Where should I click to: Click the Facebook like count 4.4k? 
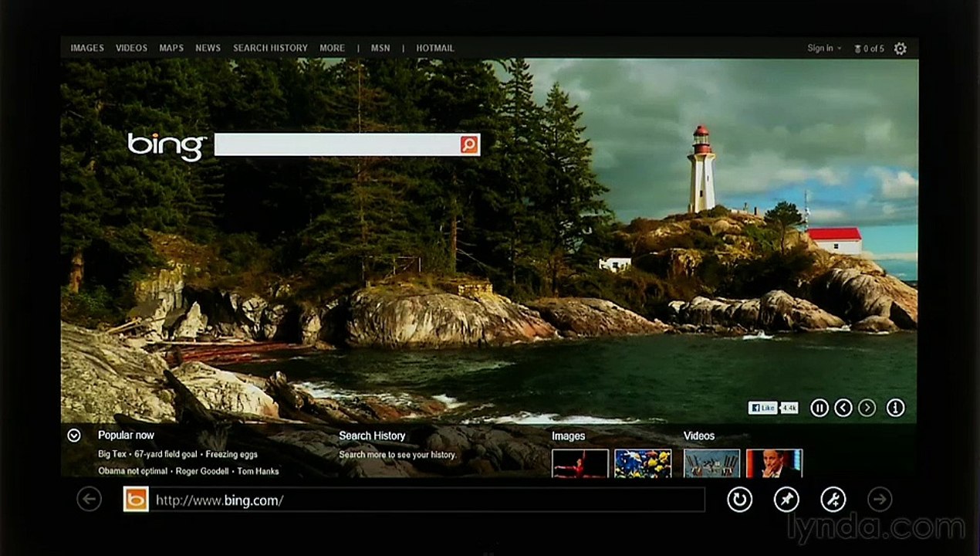[x=790, y=408]
